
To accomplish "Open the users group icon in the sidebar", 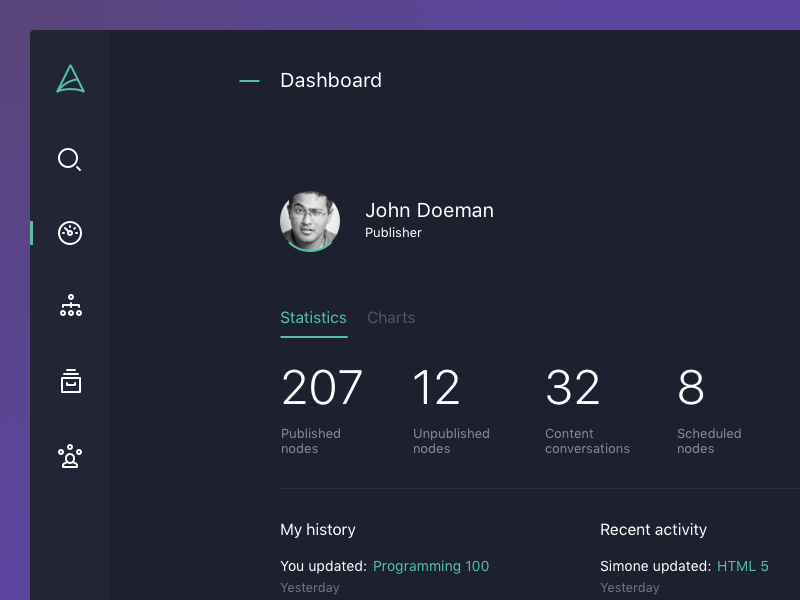I will pos(70,457).
